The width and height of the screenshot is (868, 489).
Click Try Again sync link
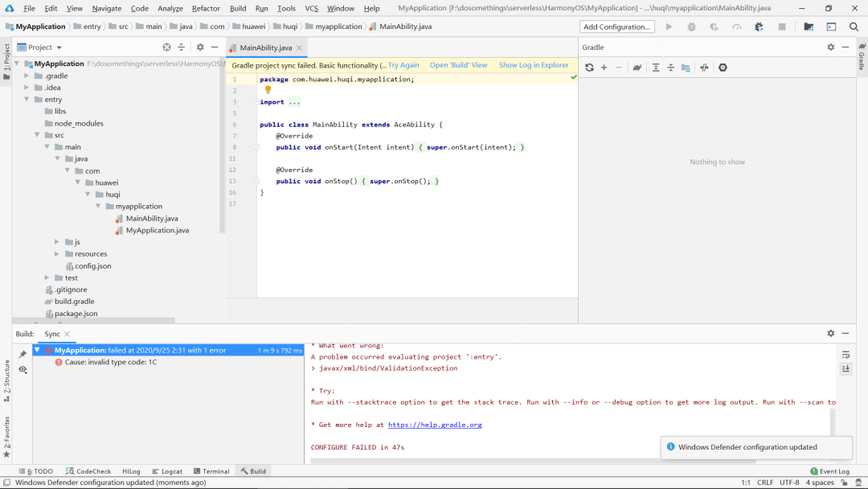click(403, 65)
